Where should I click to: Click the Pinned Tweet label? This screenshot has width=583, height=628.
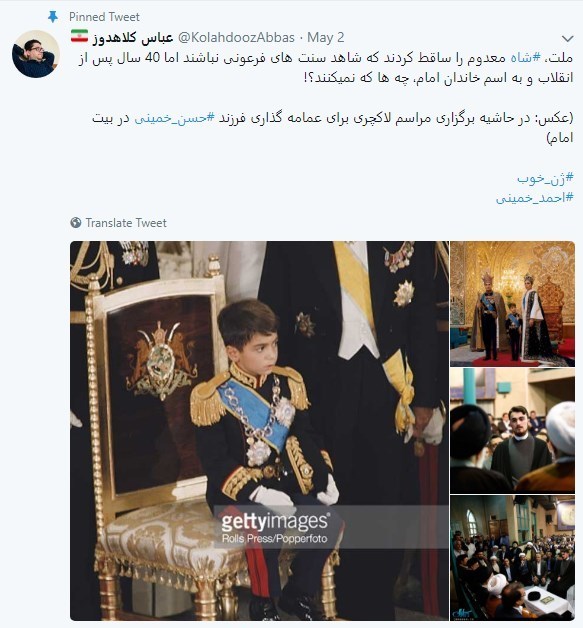pyautogui.click(x=104, y=17)
